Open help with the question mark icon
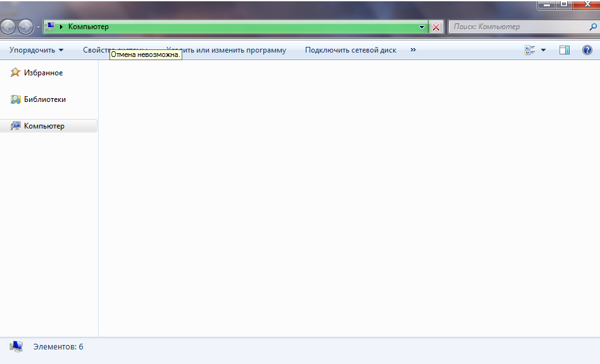600x364 pixels. [x=587, y=50]
